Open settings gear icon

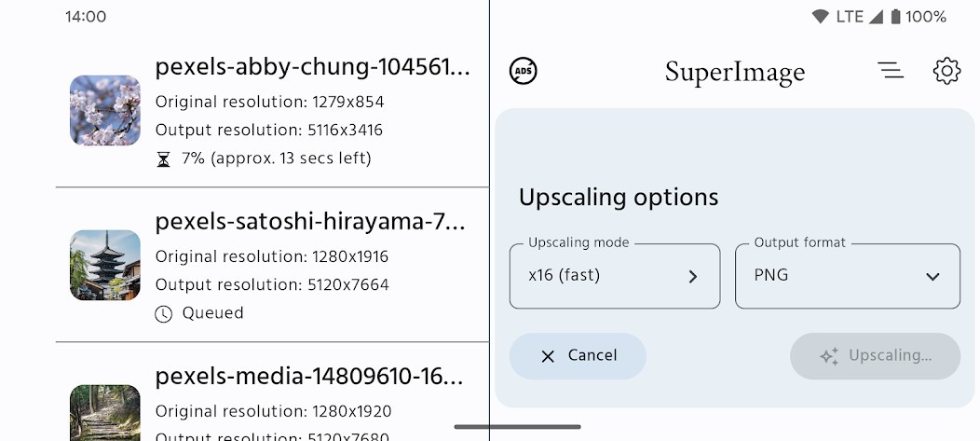click(946, 71)
